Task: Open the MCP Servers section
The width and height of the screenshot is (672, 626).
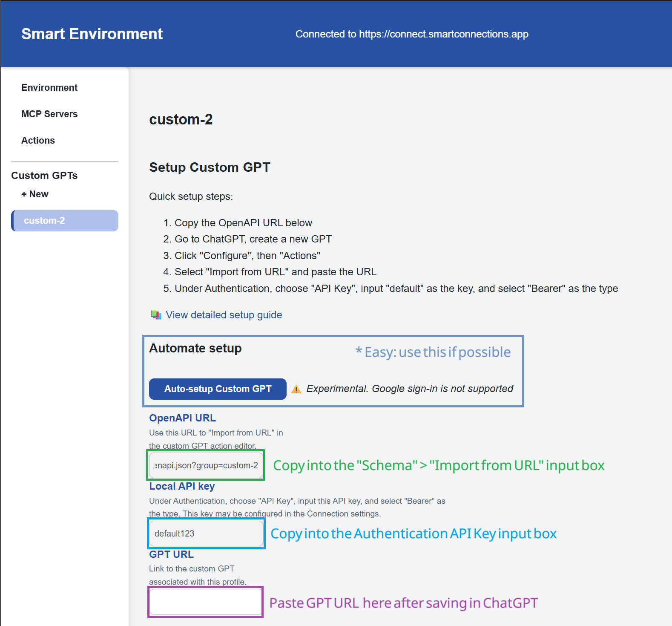Action: coord(49,114)
